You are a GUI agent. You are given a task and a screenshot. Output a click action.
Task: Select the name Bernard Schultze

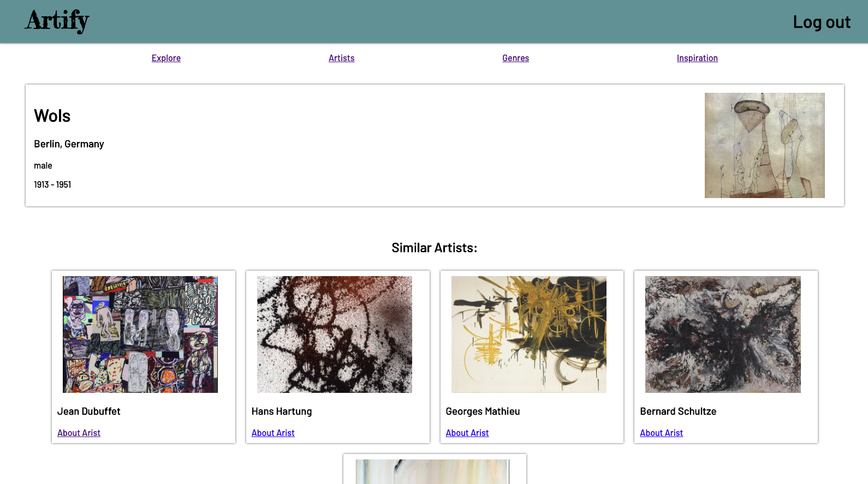pyautogui.click(x=678, y=411)
